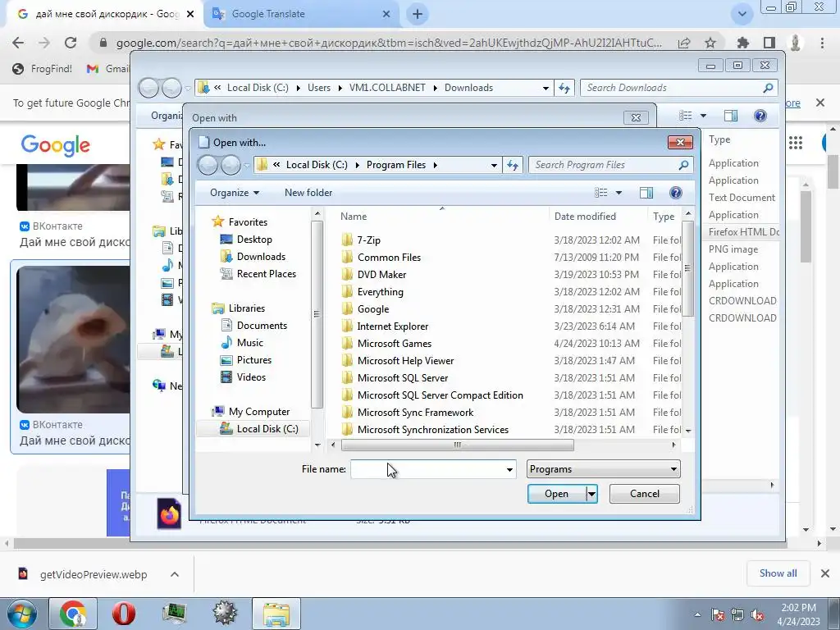Click Show all downloads button
Viewport: 840px width, 630px height.
pyautogui.click(x=778, y=573)
